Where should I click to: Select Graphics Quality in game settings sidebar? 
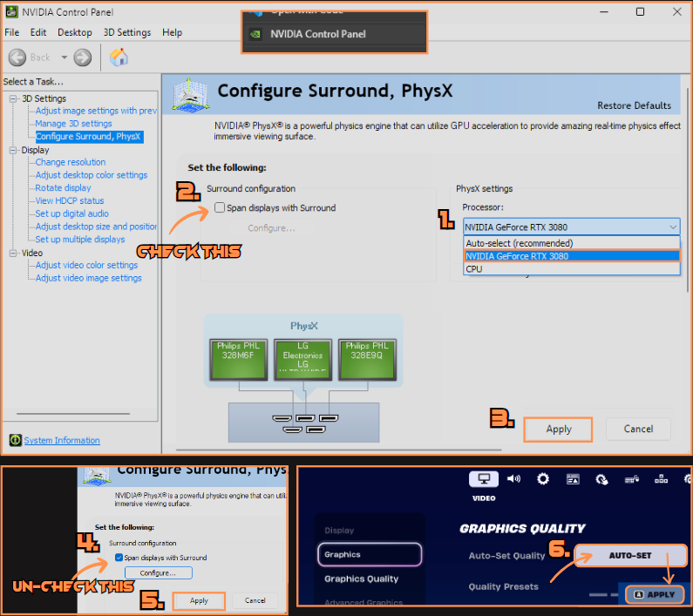tap(361, 579)
